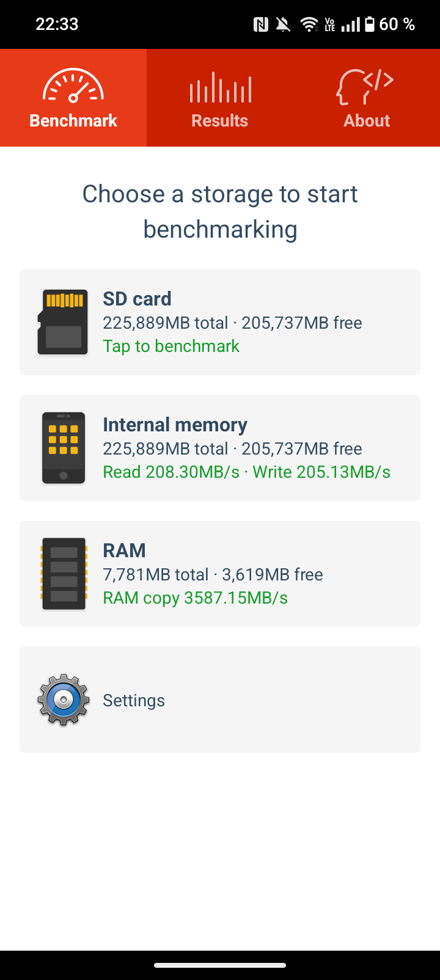
Task: Tap the Wi-Fi status icon
Action: 309,24
